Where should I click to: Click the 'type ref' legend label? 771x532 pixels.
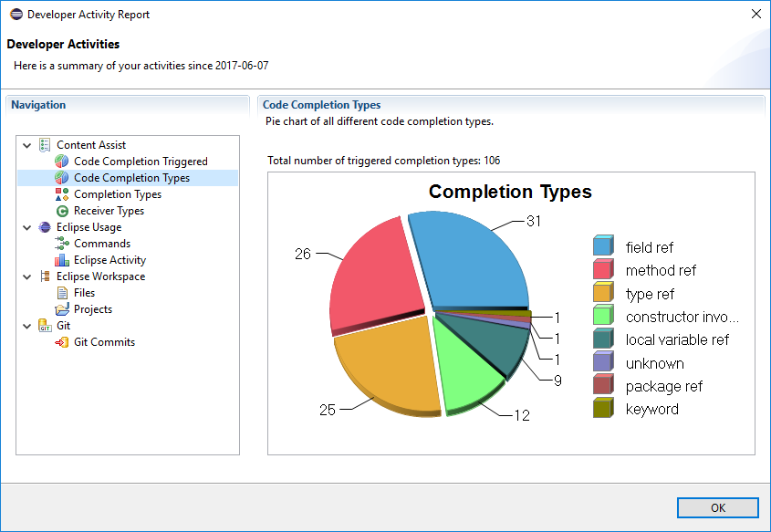coord(650,294)
